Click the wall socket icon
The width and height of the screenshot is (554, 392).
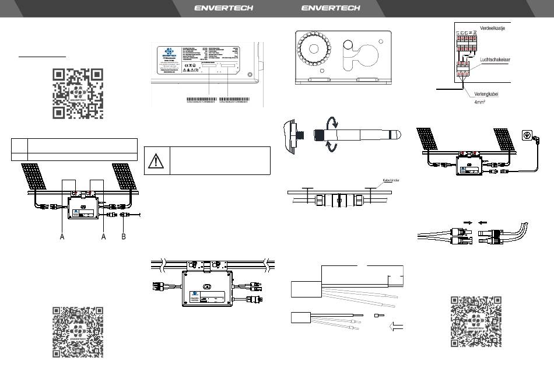[527, 135]
